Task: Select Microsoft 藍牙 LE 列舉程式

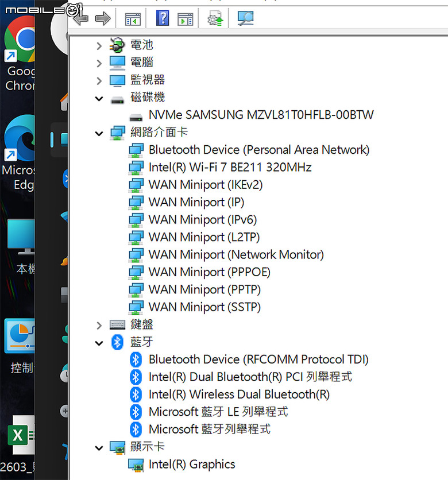Action: pyautogui.click(x=218, y=412)
